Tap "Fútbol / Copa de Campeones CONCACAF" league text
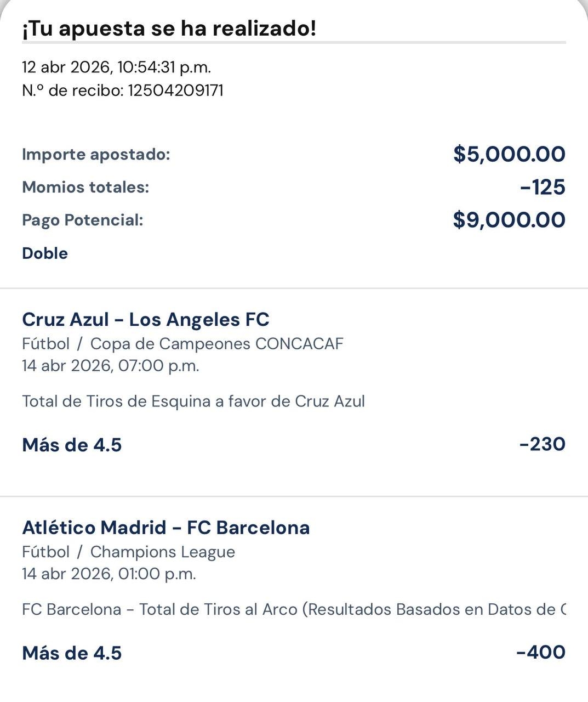The width and height of the screenshot is (588, 702). [x=182, y=344]
